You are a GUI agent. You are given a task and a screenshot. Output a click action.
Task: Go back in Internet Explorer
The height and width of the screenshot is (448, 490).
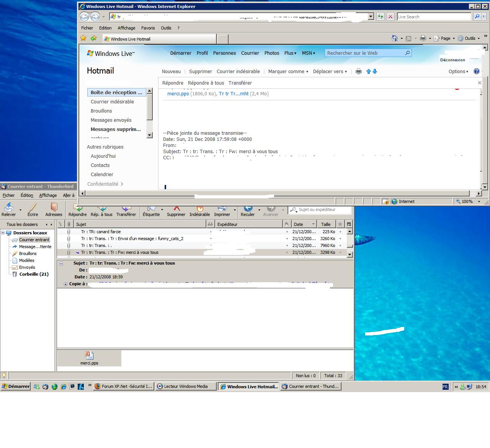point(84,16)
